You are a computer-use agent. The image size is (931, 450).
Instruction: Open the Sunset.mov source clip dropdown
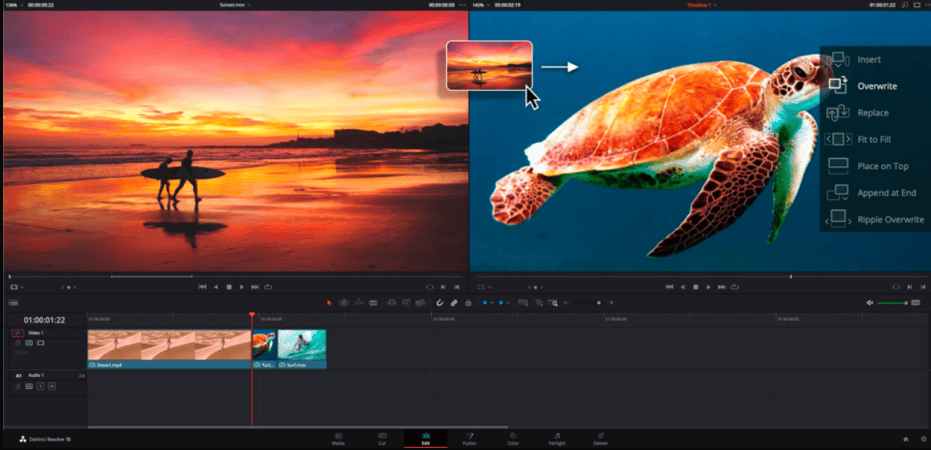point(238,5)
